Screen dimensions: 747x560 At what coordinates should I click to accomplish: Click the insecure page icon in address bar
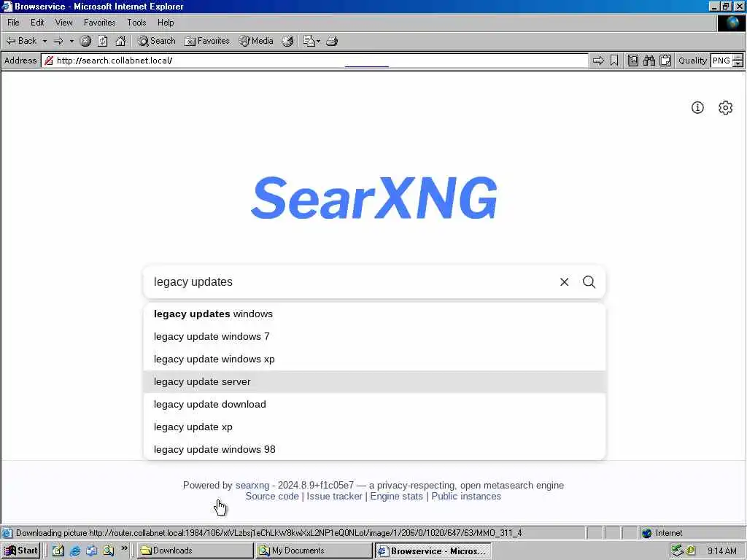point(49,61)
